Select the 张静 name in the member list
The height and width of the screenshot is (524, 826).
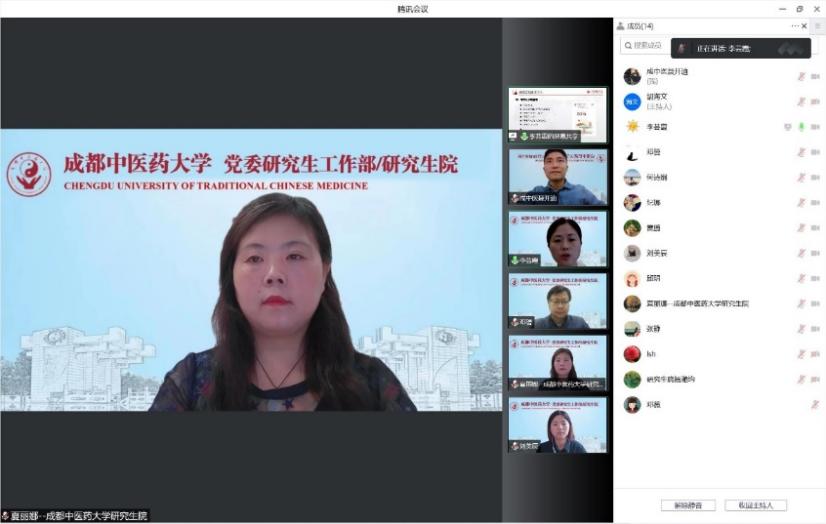tap(653, 329)
